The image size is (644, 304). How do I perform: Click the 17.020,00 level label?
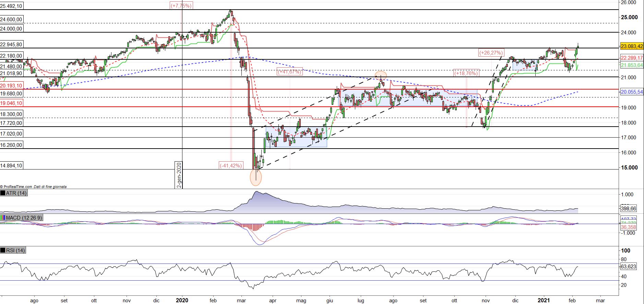pos(11,133)
